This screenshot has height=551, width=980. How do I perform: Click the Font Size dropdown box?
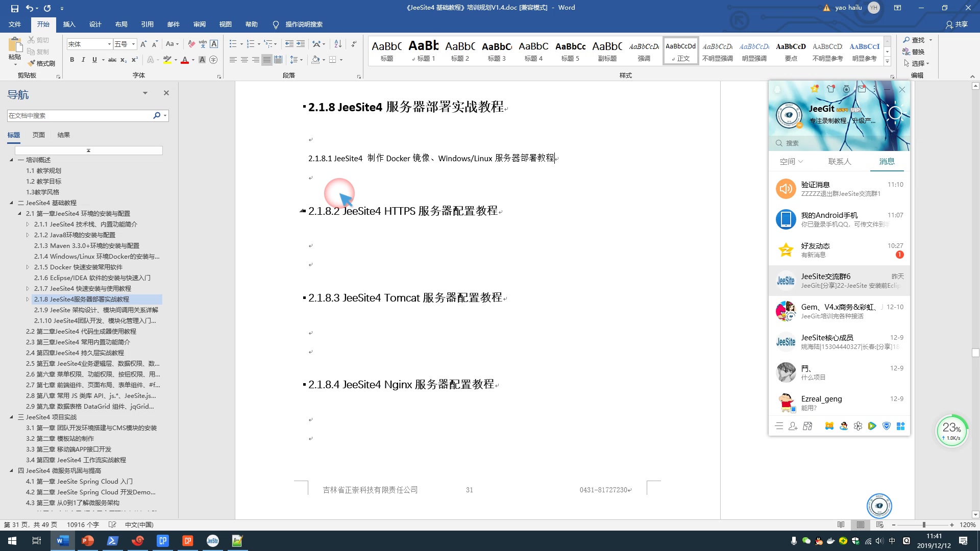pos(125,44)
